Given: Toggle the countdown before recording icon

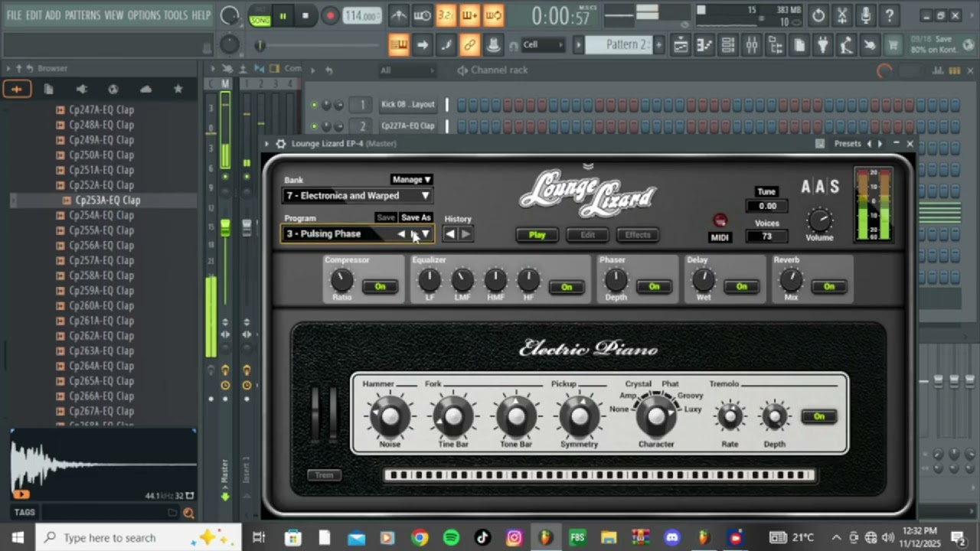Looking at the screenshot, I should click(x=446, y=16).
